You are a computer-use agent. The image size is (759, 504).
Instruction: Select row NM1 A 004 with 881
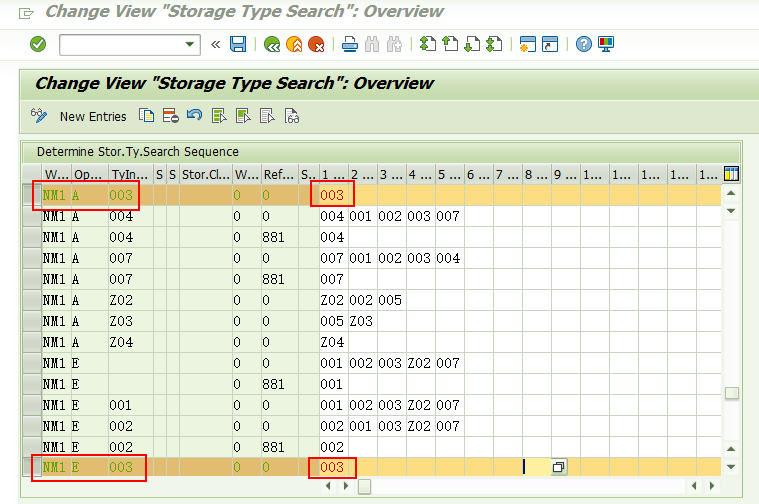pyautogui.click(x=32, y=238)
